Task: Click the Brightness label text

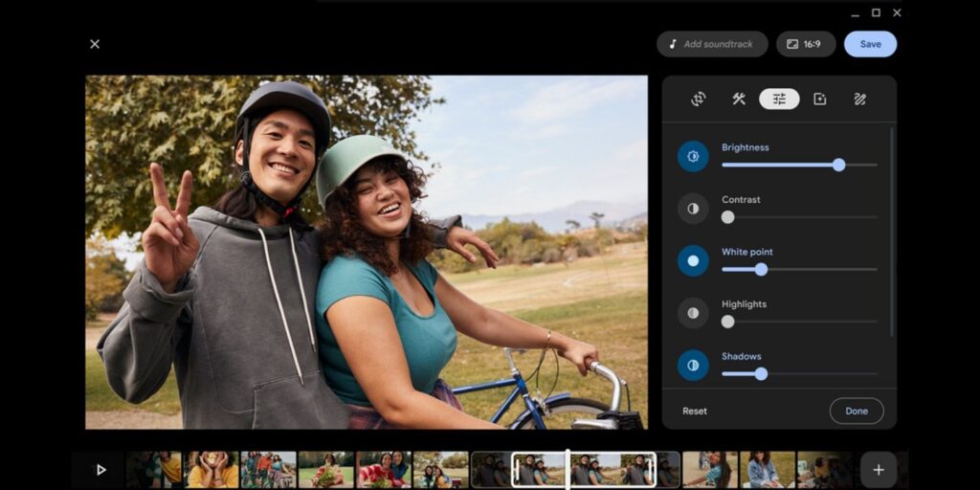Action: click(745, 147)
